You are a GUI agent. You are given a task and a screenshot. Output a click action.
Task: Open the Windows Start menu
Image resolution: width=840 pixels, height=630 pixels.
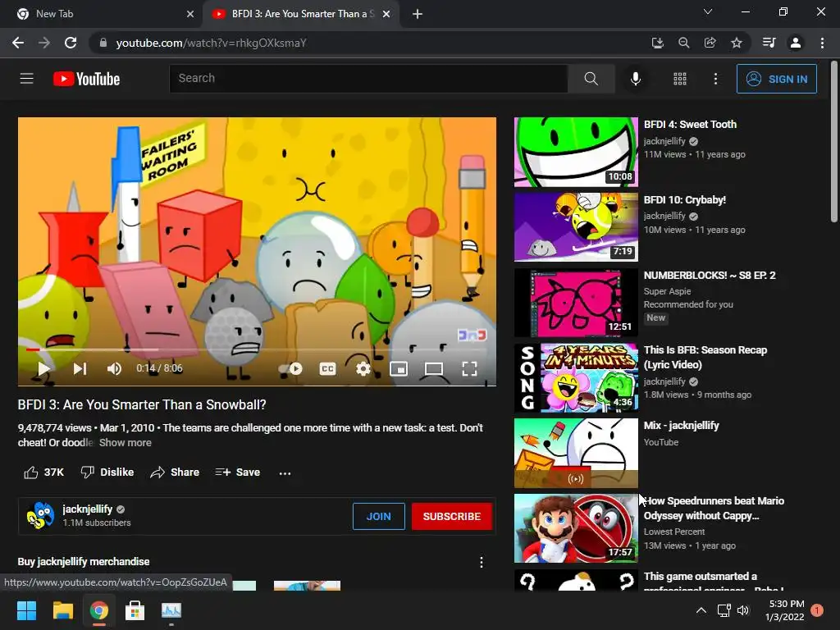[27, 610]
